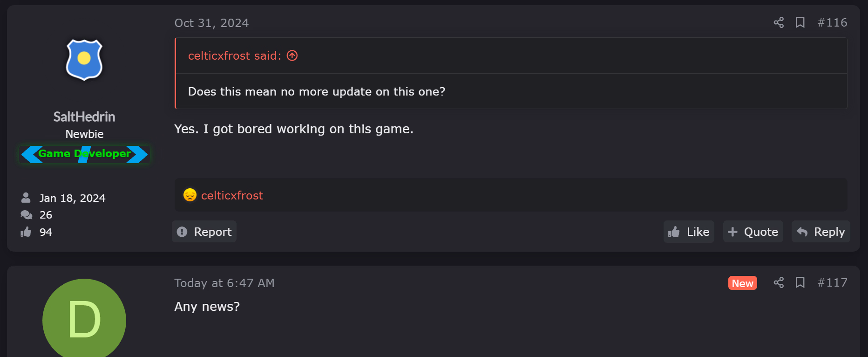Click the sad reaction emoji icon

coord(190,195)
